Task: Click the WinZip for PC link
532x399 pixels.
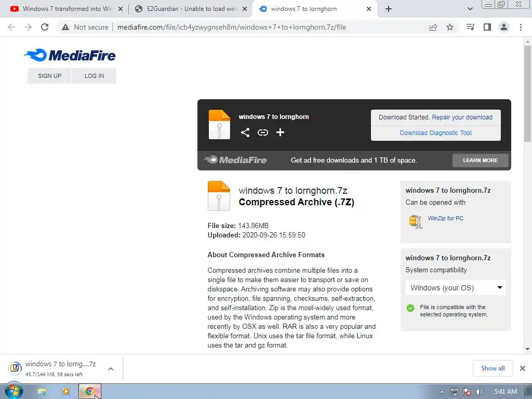Action: [x=445, y=218]
